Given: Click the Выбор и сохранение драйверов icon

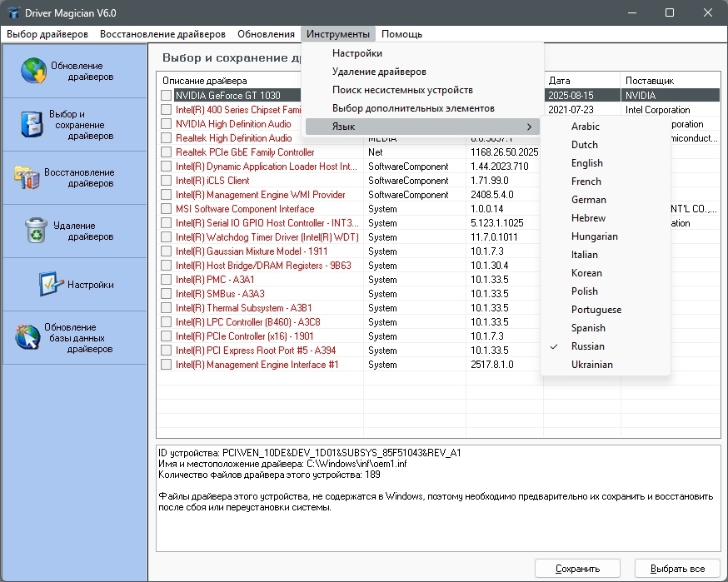Looking at the screenshot, I should [32, 124].
